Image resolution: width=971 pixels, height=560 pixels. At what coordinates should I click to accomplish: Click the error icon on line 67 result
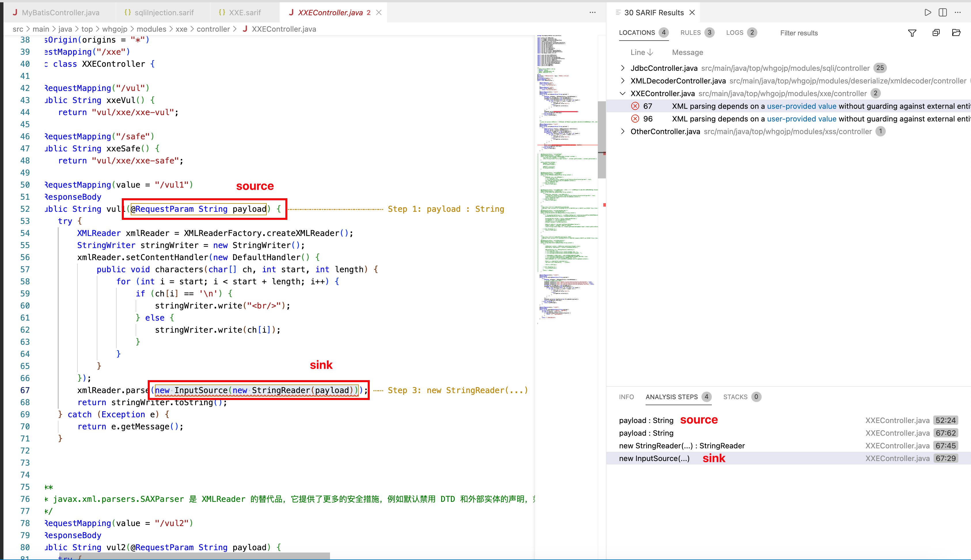pyautogui.click(x=635, y=106)
